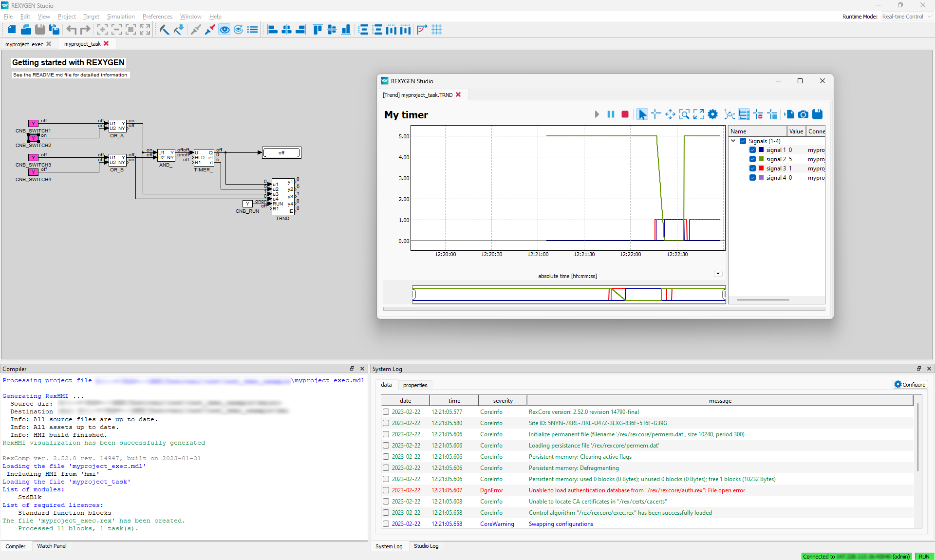935x560 pixels.
Task: Click the severity column header
Action: coord(503,401)
